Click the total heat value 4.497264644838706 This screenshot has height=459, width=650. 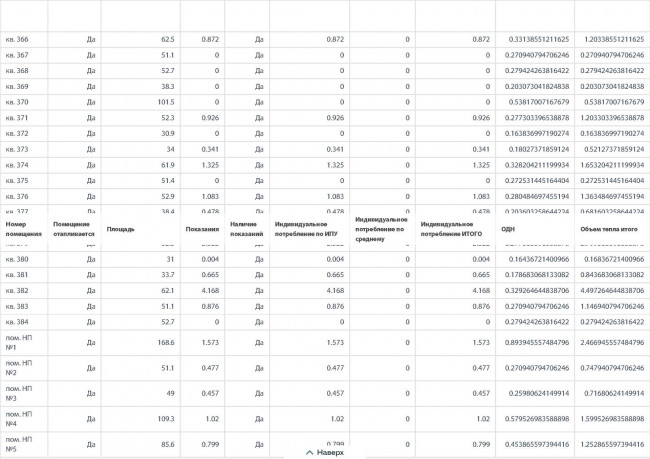(612, 291)
